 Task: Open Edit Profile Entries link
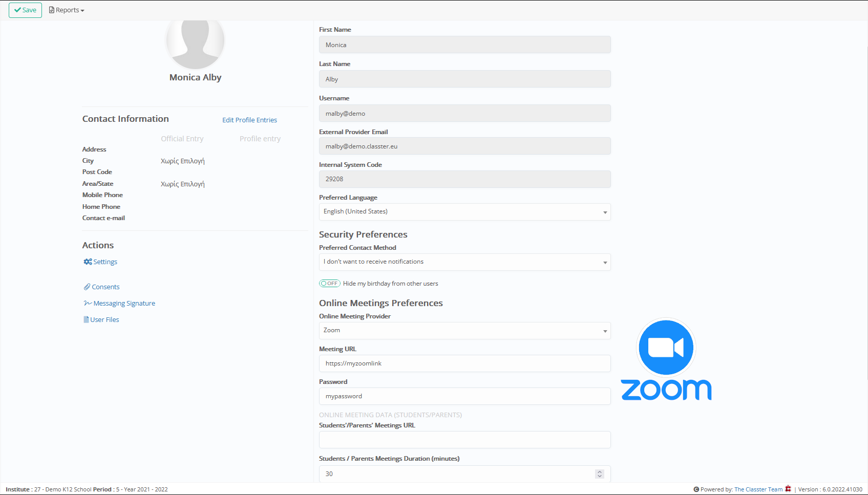point(249,120)
